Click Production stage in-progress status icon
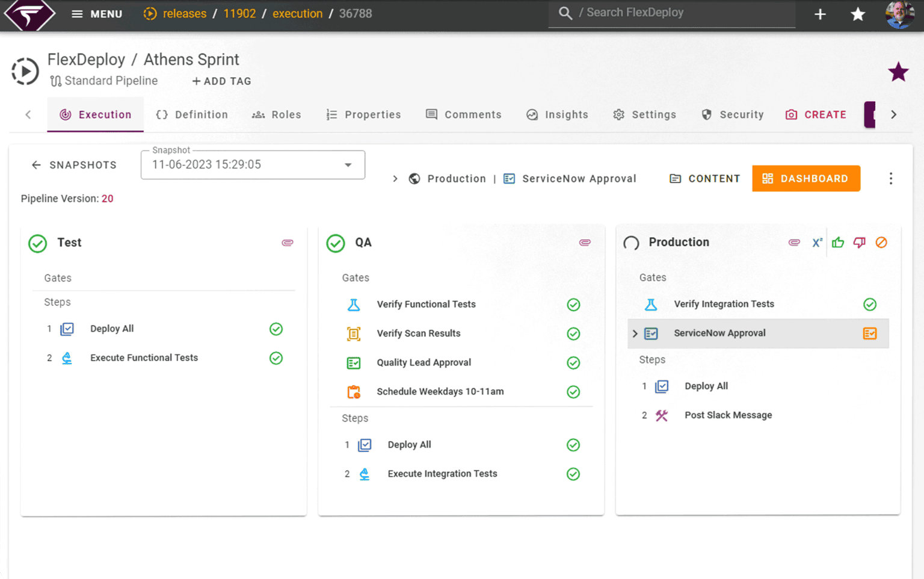The width and height of the screenshot is (924, 579). point(631,243)
